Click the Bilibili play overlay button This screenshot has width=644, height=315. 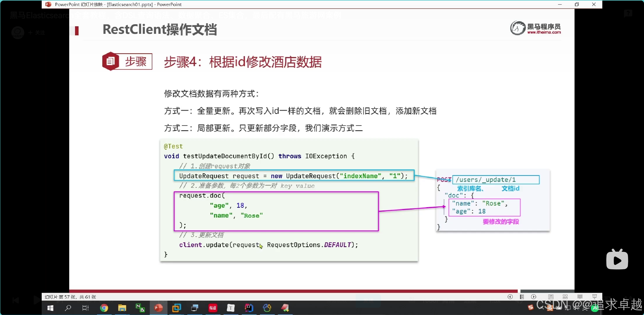617,260
